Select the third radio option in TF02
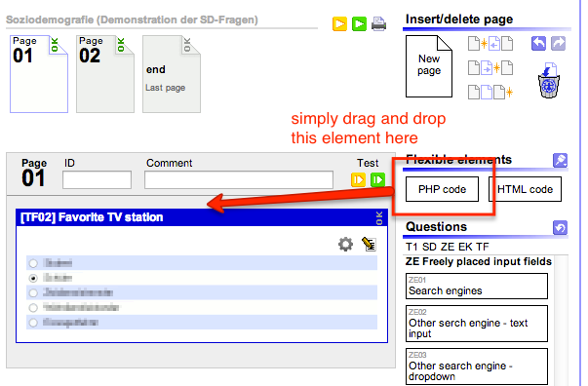 pyautogui.click(x=33, y=292)
